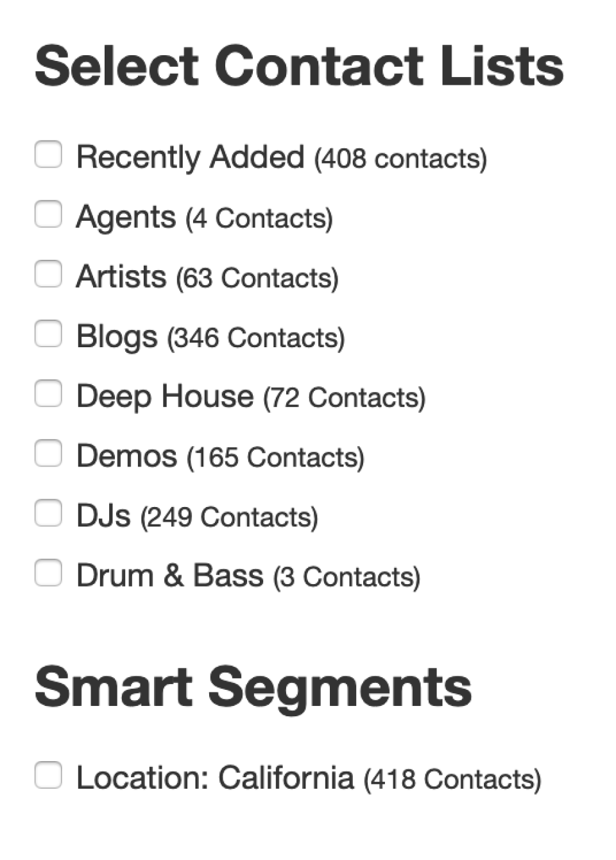Viewport: 616px width, 860px height.
Task: Check the Artists list checkbox
Action: tap(48, 273)
